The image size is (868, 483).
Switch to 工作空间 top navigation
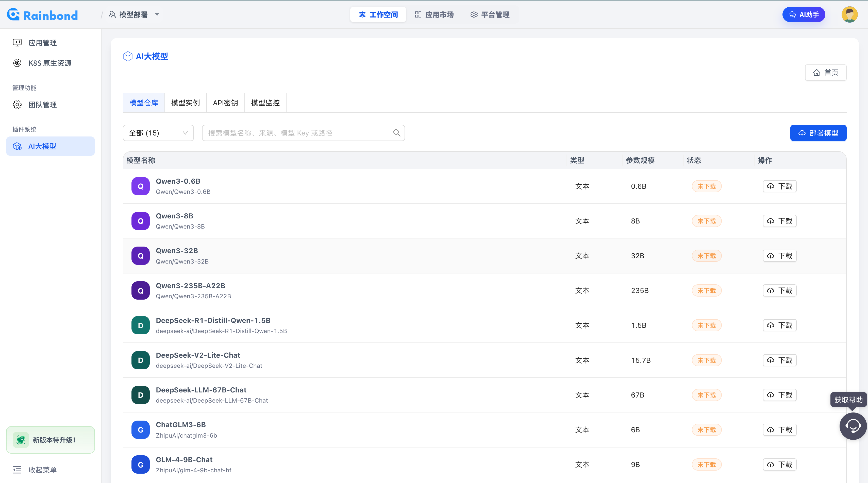pyautogui.click(x=378, y=14)
